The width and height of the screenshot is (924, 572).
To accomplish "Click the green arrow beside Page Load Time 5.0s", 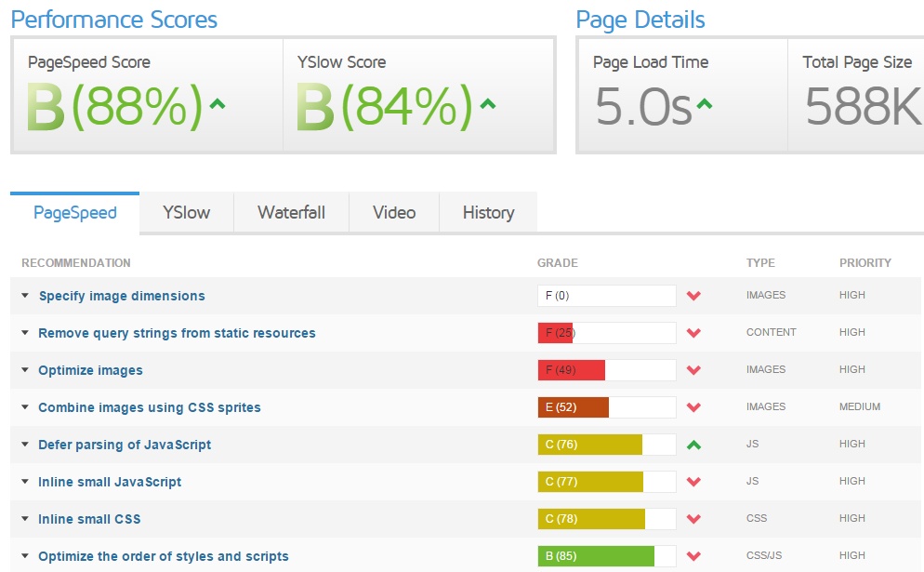I will point(705,103).
